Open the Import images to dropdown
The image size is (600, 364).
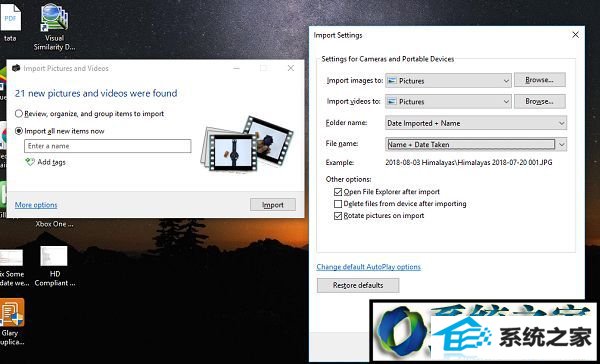(448, 81)
